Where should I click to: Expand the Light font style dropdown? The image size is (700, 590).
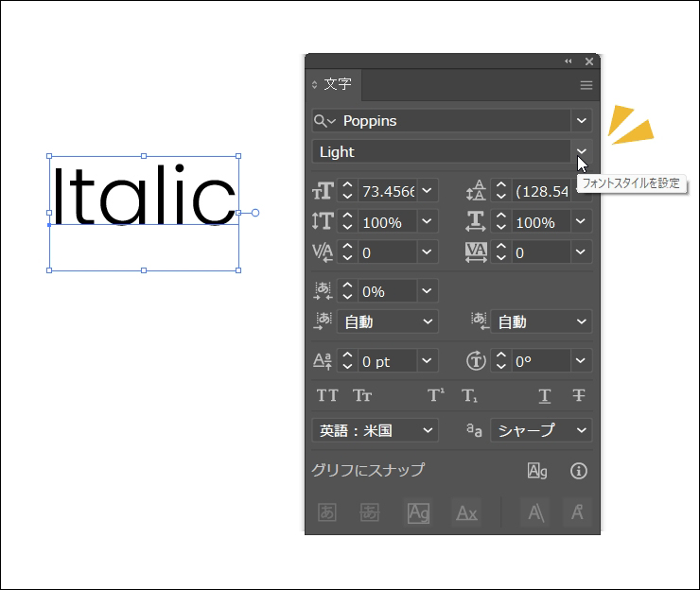click(582, 151)
